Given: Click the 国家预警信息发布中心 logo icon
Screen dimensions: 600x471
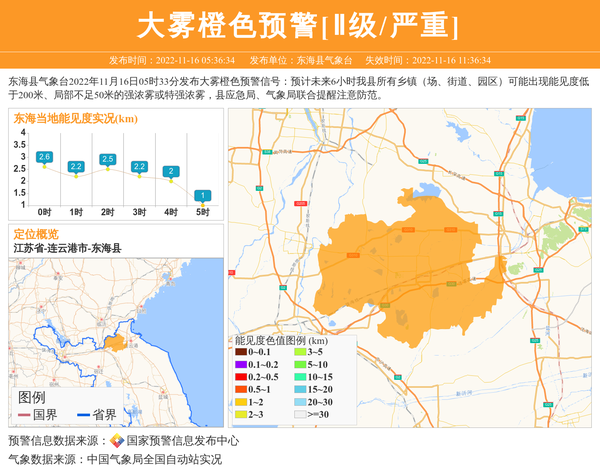Looking at the screenshot, I should click(x=117, y=441).
